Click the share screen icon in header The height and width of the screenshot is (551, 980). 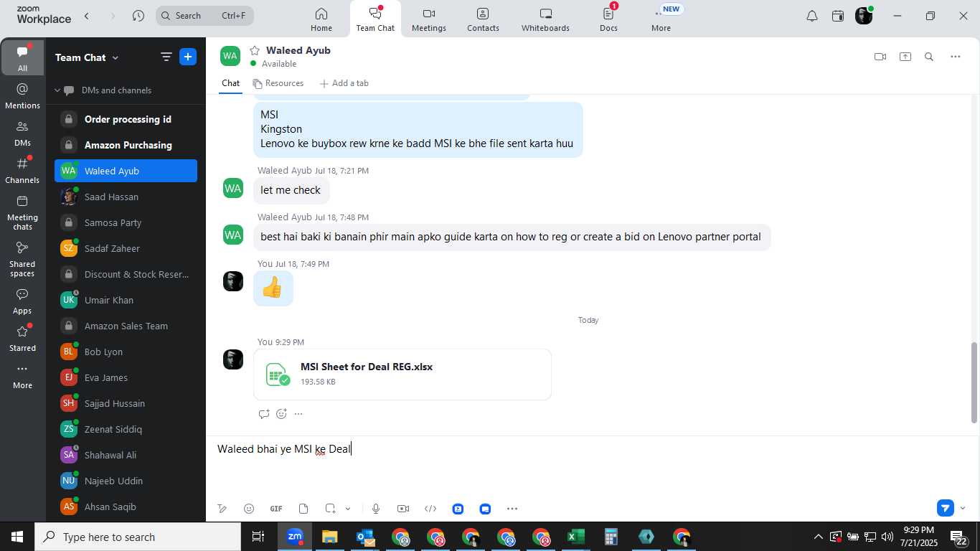pyautogui.click(x=905, y=57)
